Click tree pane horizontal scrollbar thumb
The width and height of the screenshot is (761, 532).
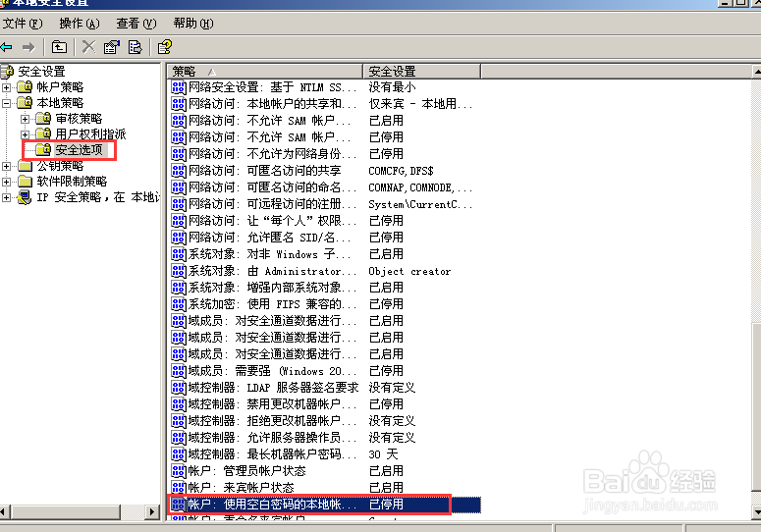65,511
